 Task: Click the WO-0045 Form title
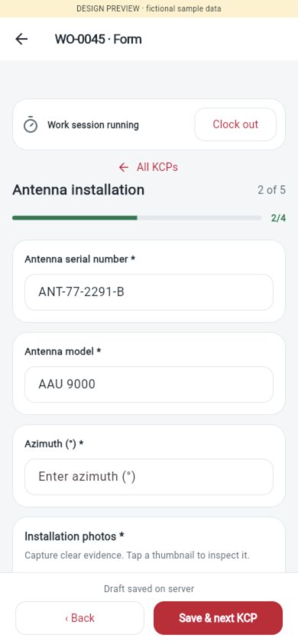[99, 40]
